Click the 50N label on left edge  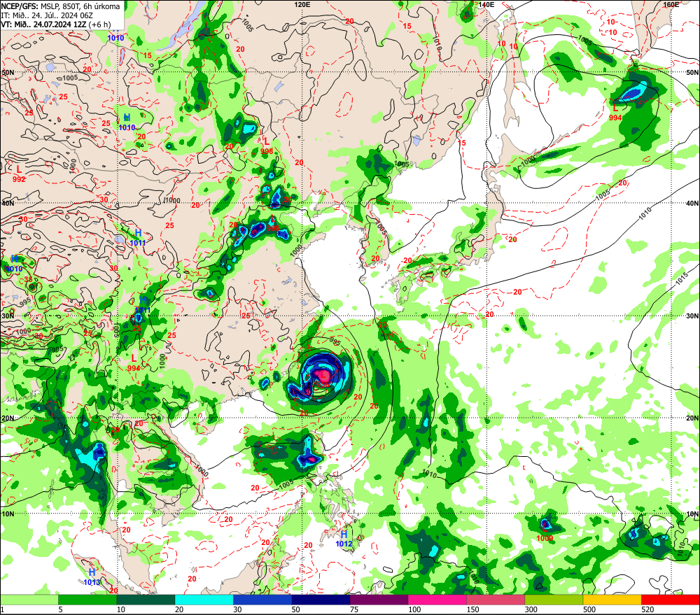[8, 72]
